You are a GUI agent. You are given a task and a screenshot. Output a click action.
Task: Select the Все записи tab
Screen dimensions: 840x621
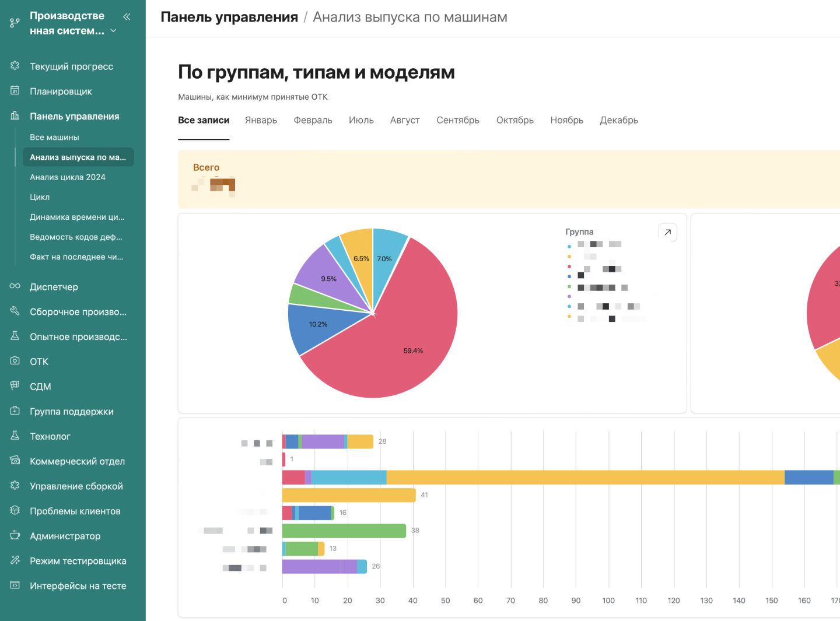pyautogui.click(x=204, y=120)
